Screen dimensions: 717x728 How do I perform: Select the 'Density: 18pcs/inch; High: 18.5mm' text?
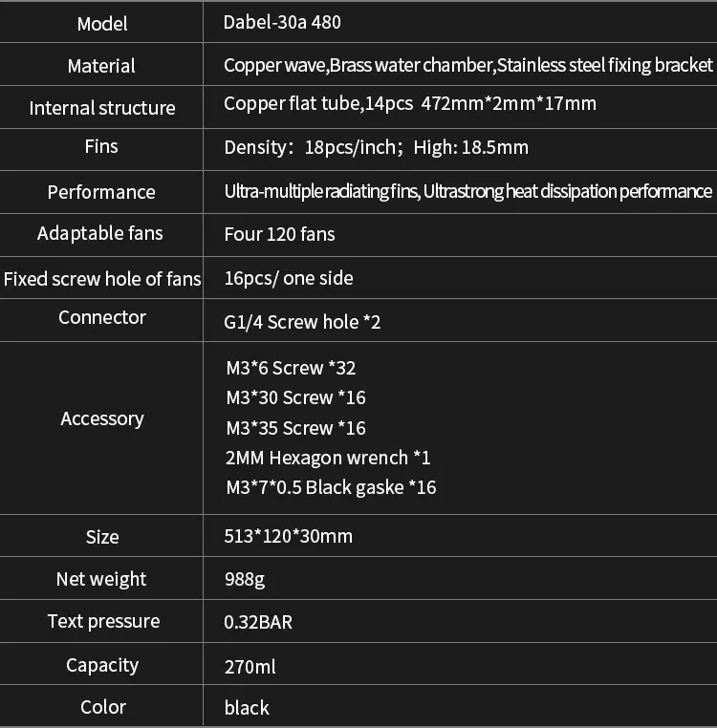[376, 147]
